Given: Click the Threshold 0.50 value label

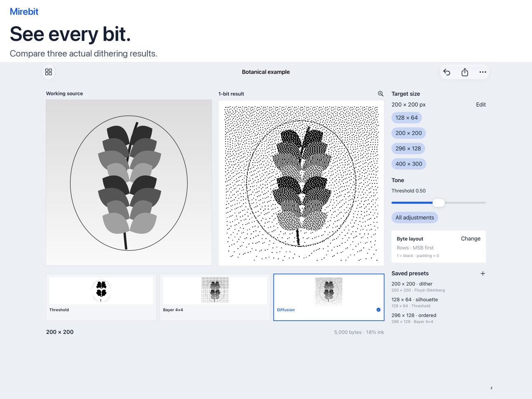Looking at the screenshot, I should tap(408, 191).
